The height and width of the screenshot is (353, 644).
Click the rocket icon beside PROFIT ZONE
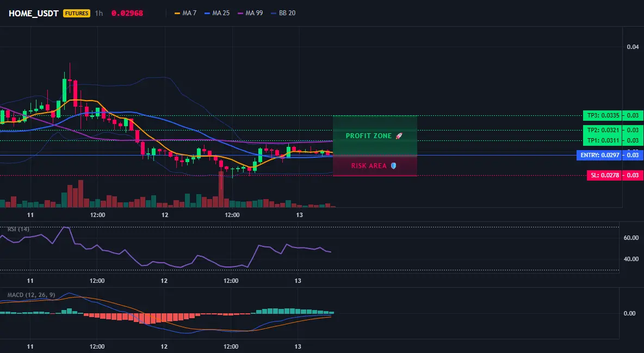pyautogui.click(x=399, y=136)
